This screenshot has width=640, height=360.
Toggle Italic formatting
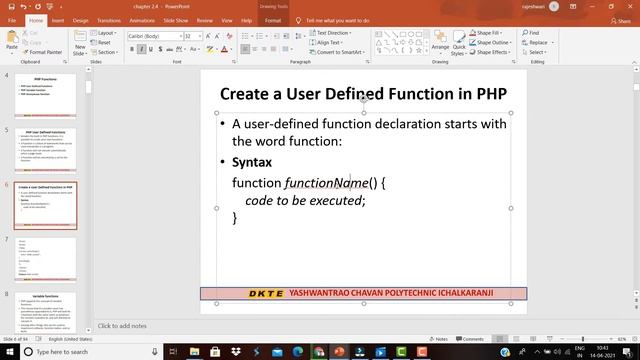pos(141,49)
